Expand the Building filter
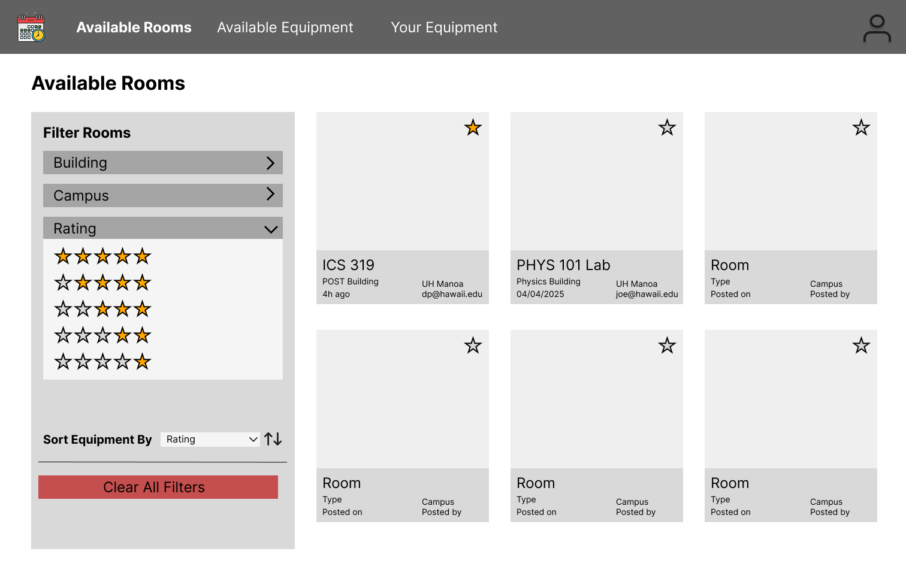 coord(162,163)
